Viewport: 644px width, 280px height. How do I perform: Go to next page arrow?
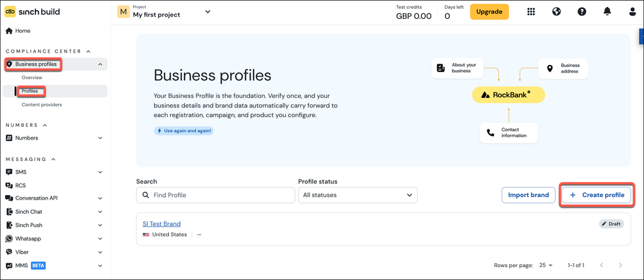click(x=621, y=265)
